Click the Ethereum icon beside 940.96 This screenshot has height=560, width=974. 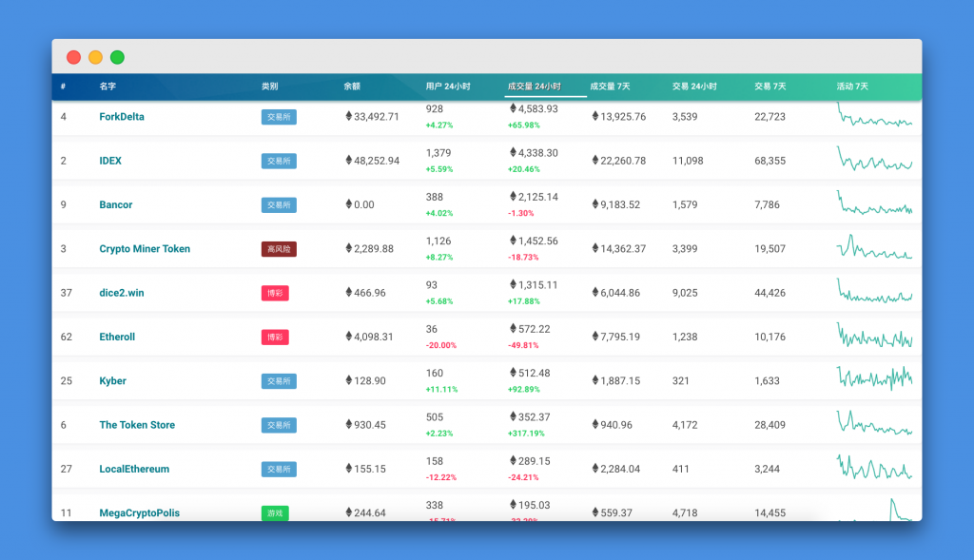click(x=595, y=425)
